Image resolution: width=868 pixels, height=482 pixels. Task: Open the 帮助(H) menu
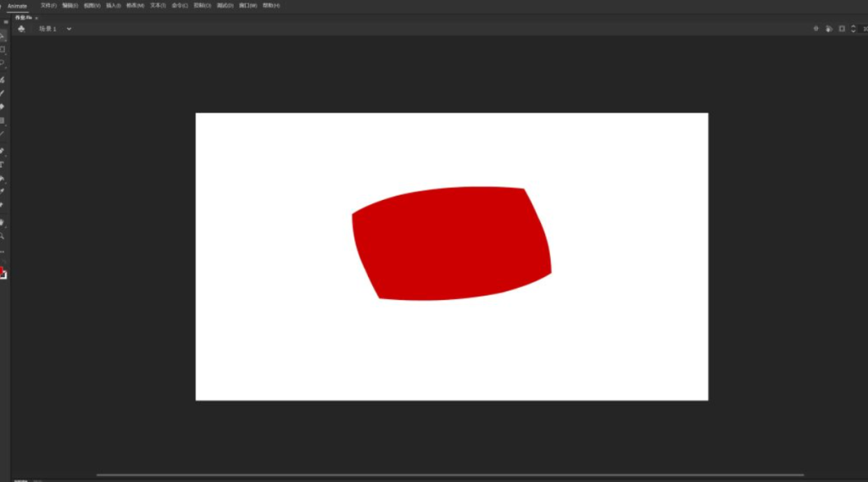(x=271, y=6)
